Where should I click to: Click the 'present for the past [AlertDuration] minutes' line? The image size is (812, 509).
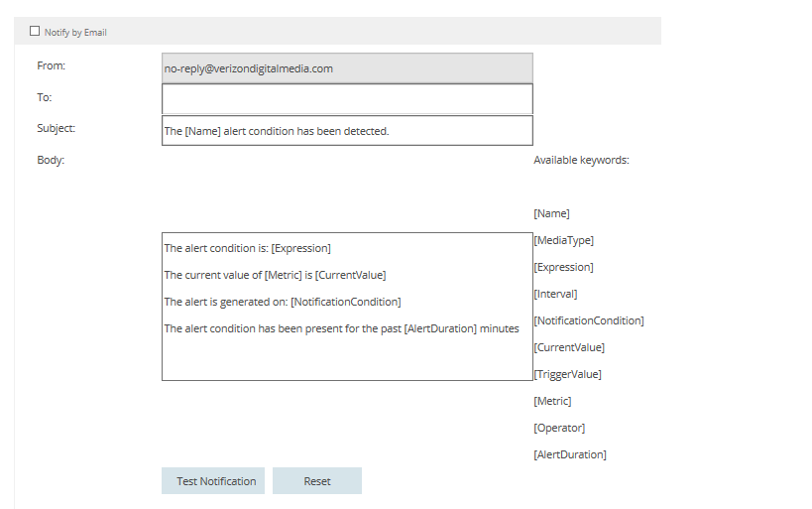pos(341,328)
